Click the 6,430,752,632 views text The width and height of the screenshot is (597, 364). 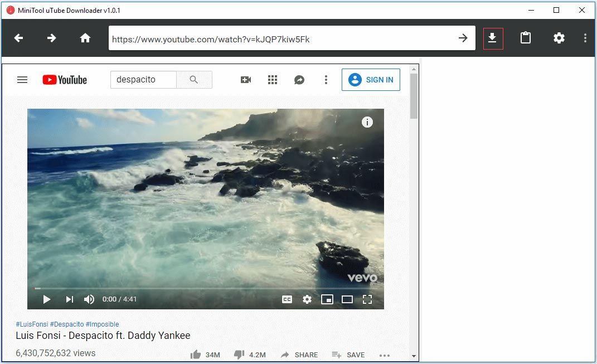click(x=56, y=353)
